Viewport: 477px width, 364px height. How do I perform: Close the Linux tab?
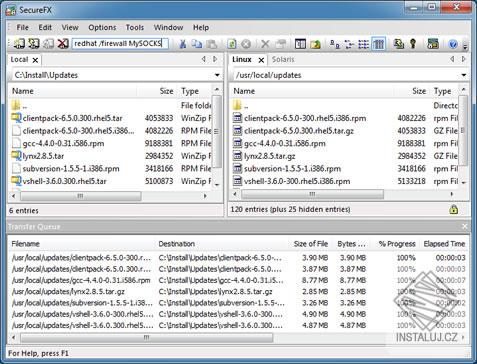coord(261,60)
